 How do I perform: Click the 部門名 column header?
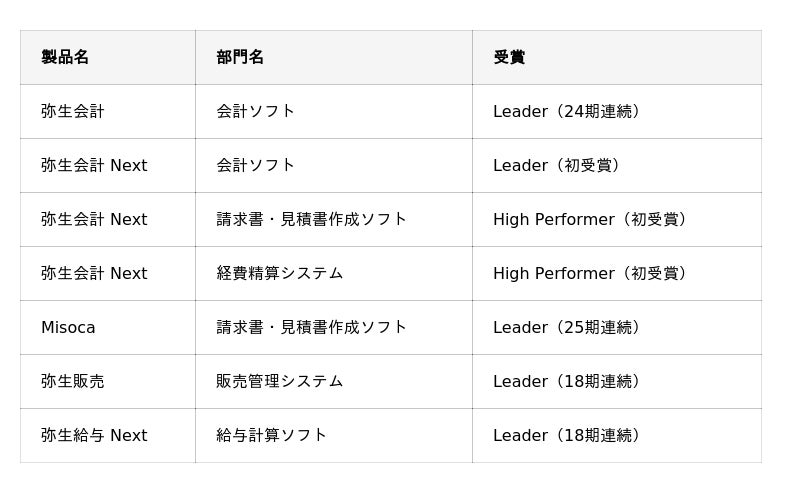[334, 57]
